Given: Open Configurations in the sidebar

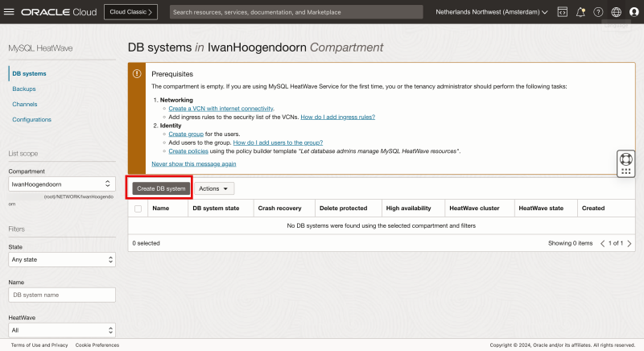Looking at the screenshot, I should click(x=32, y=119).
